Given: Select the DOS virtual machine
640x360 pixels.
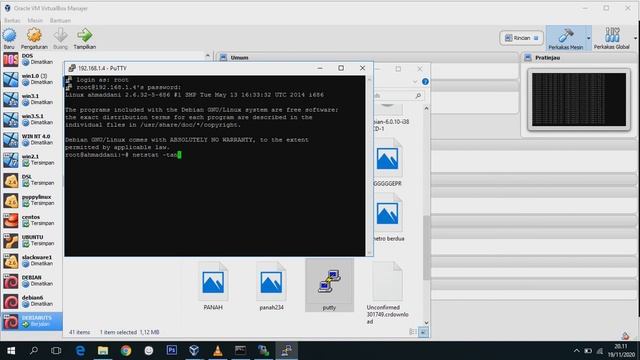Looking at the screenshot, I should pos(31,59).
